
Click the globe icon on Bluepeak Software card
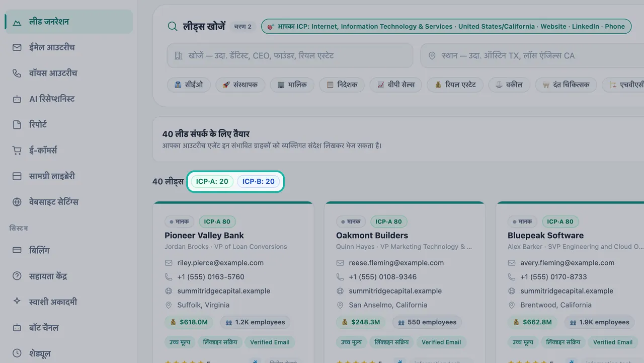[x=512, y=291]
